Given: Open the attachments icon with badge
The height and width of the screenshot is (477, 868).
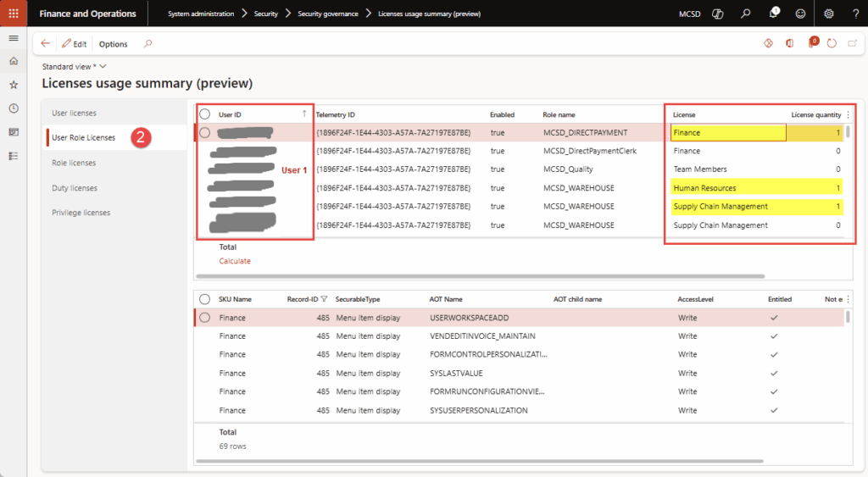Looking at the screenshot, I should pyautogui.click(x=813, y=42).
